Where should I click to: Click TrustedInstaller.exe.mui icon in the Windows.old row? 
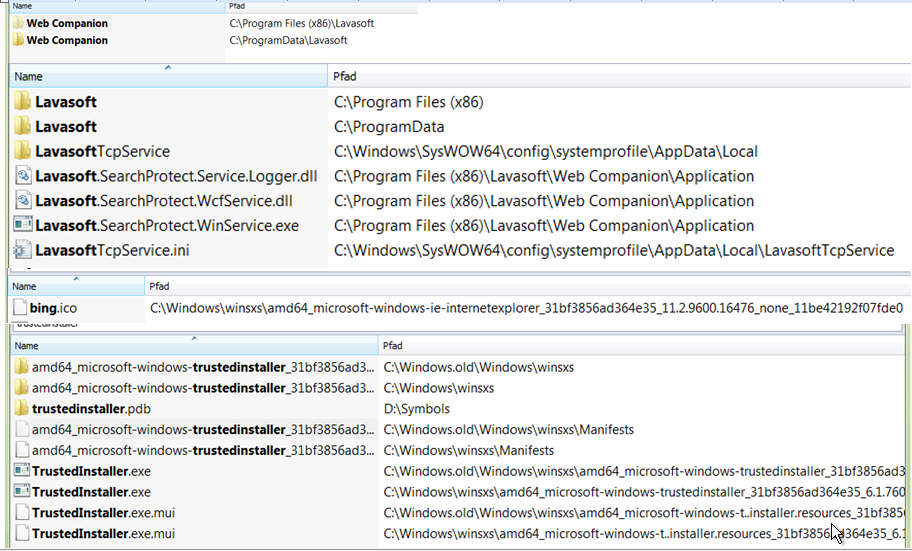click(x=22, y=513)
